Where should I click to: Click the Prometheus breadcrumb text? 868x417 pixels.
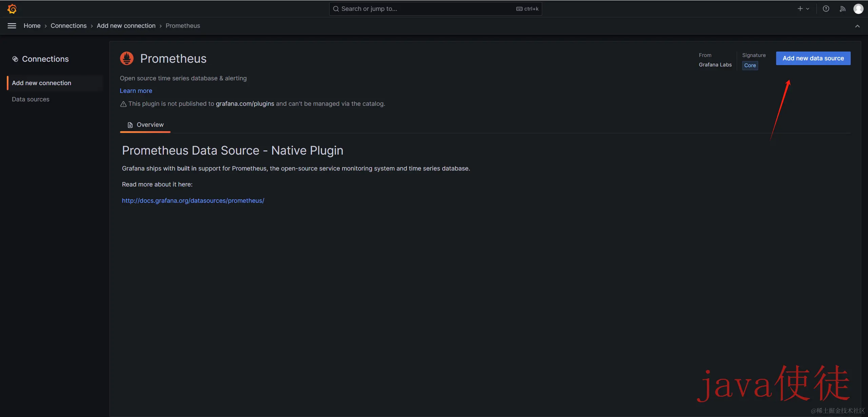(x=183, y=26)
